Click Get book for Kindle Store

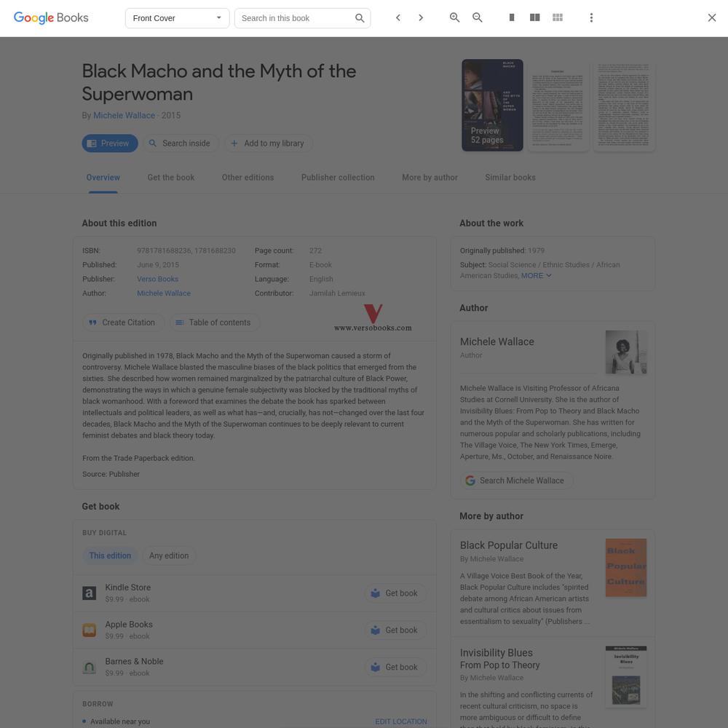pyautogui.click(x=395, y=593)
